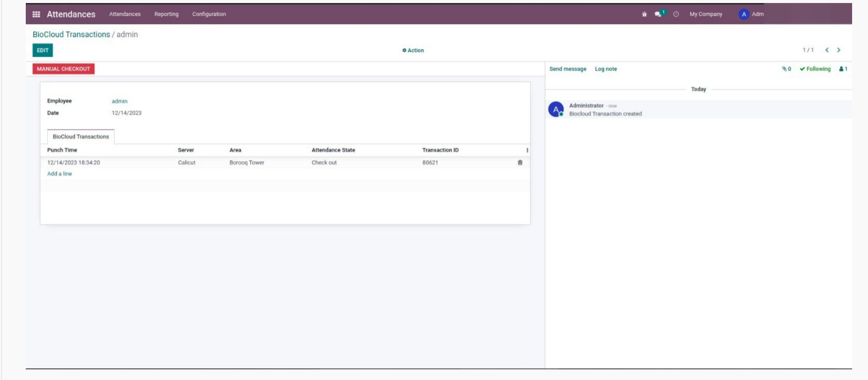Click punch time 12/14/2023 18:34:20 cell
This screenshot has height=380, width=868.
tap(73, 162)
